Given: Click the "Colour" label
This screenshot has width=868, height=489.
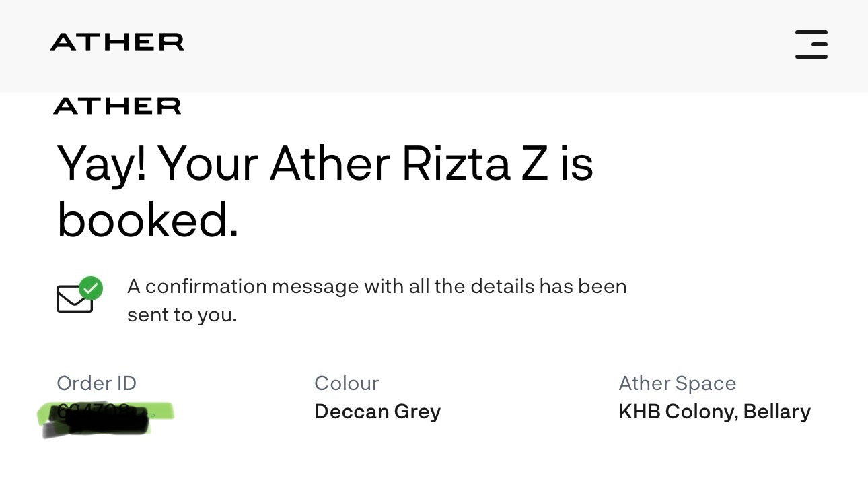Looking at the screenshot, I should [x=347, y=383].
